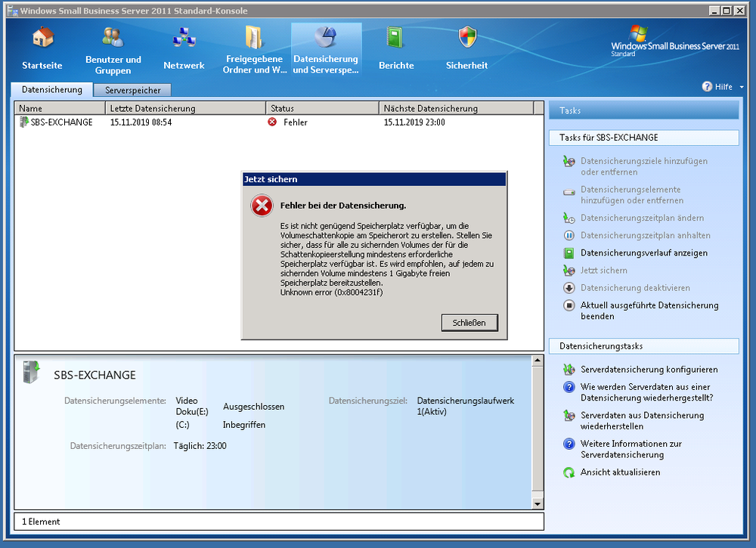The image size is (756, 548).
Task: Open the Startseite home icon
Action: point(42,38)
